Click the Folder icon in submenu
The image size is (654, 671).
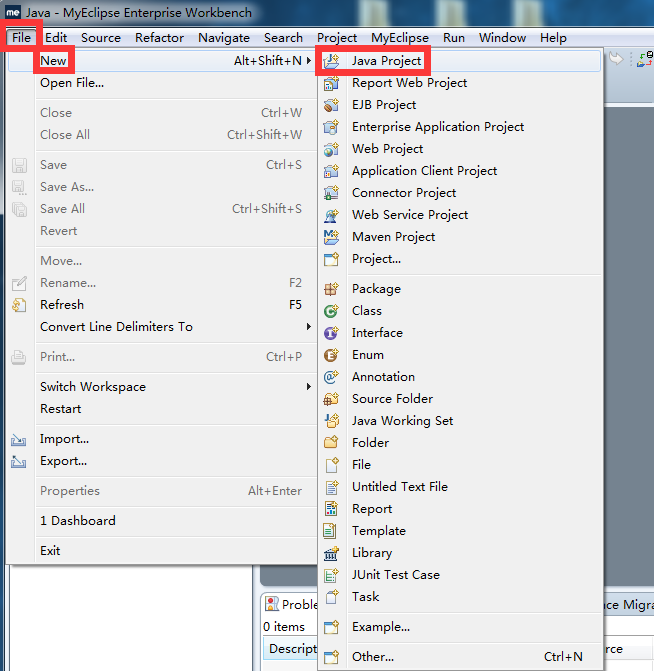331,443
